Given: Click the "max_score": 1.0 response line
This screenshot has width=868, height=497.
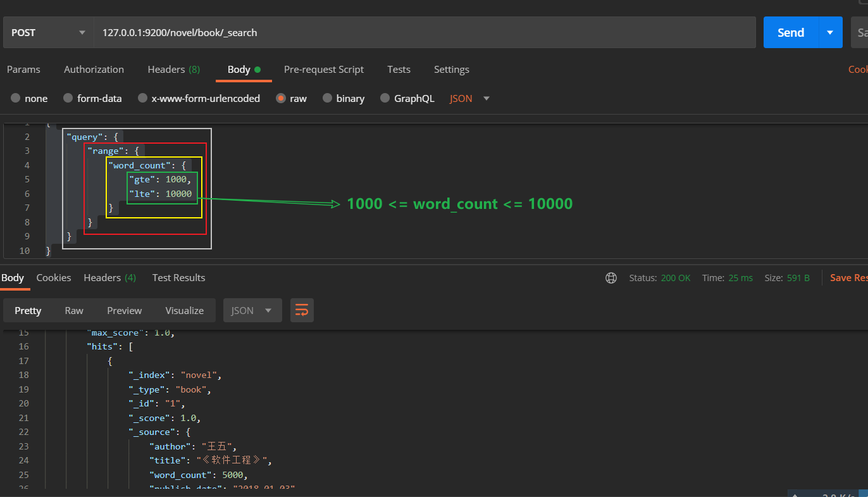Looking at the screenshot, I should [x=130, y=333].
